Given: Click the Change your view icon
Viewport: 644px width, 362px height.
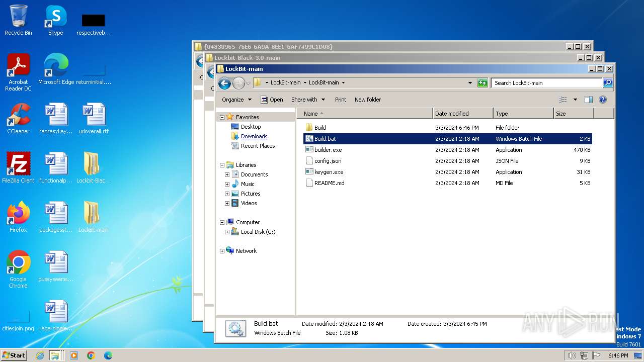Looking at the screenshot, I should tap(563, 100).
